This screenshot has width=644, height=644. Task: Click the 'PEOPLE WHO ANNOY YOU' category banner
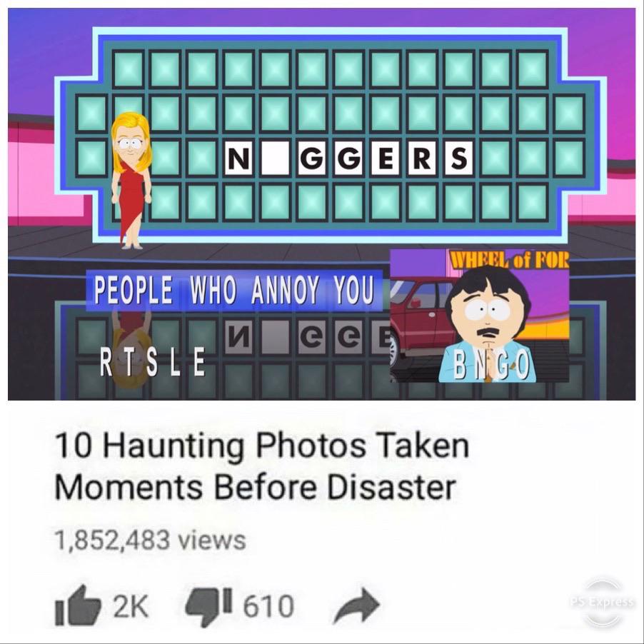coord(234,290)
